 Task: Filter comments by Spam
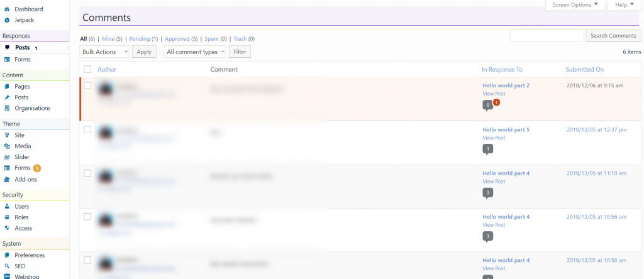[x=211, y=39]
